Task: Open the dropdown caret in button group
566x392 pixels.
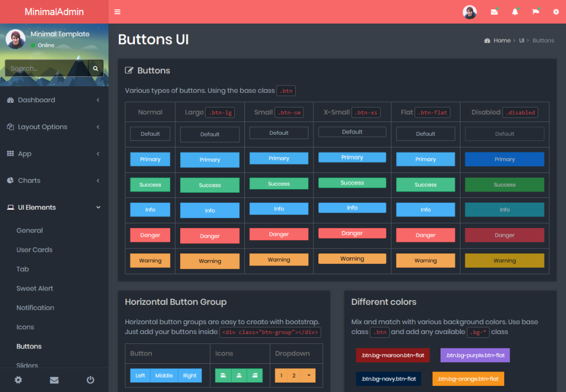Action: (308, 375)
